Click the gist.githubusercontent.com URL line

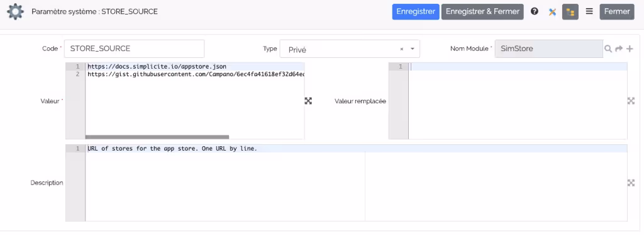[x=196, y=74]
